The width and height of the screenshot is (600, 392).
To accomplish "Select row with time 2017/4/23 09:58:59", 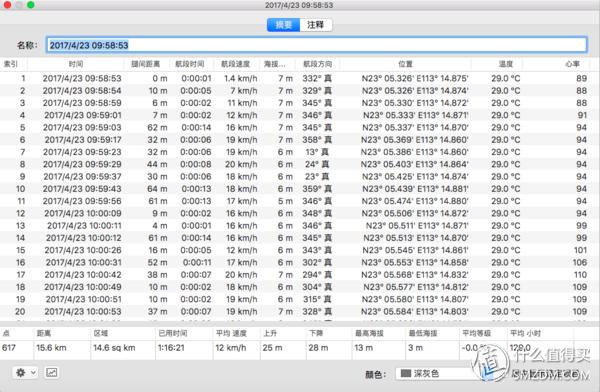I will [x=300, y=103].
